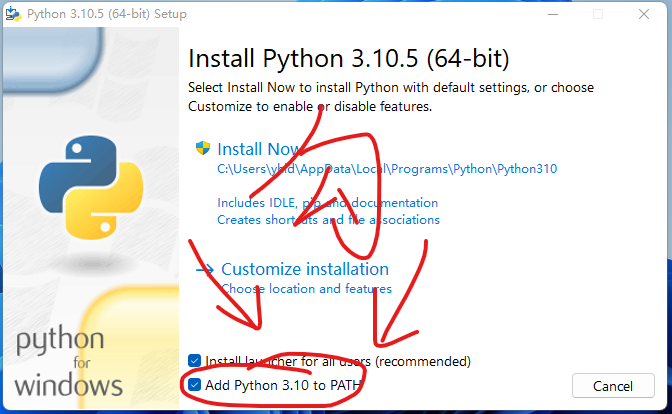Close the setup window with the X
Image resolution: width=672 pixels, height=414 pixels.
click(x=644, y=14)
